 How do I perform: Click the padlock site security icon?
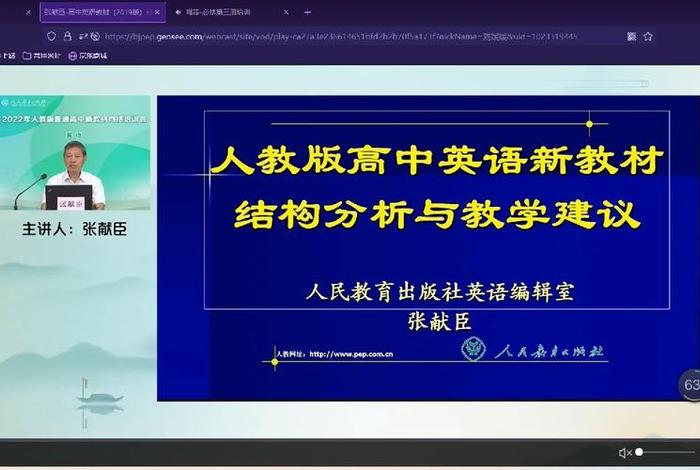[x=67, y=36]
